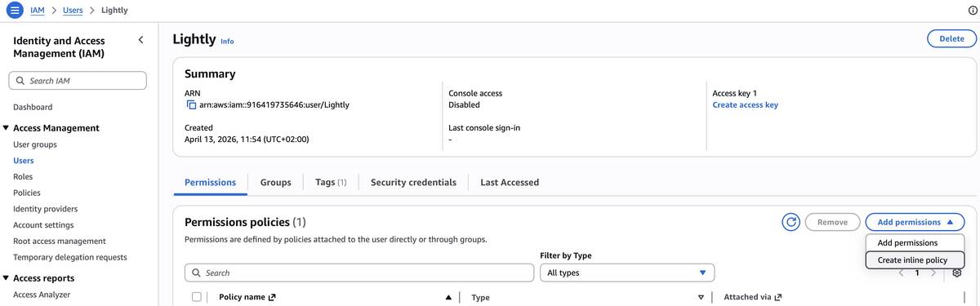Viewport: 980px width, 306px height.
Task: Go to the next policies page arrow
Action: click(933, 273)
